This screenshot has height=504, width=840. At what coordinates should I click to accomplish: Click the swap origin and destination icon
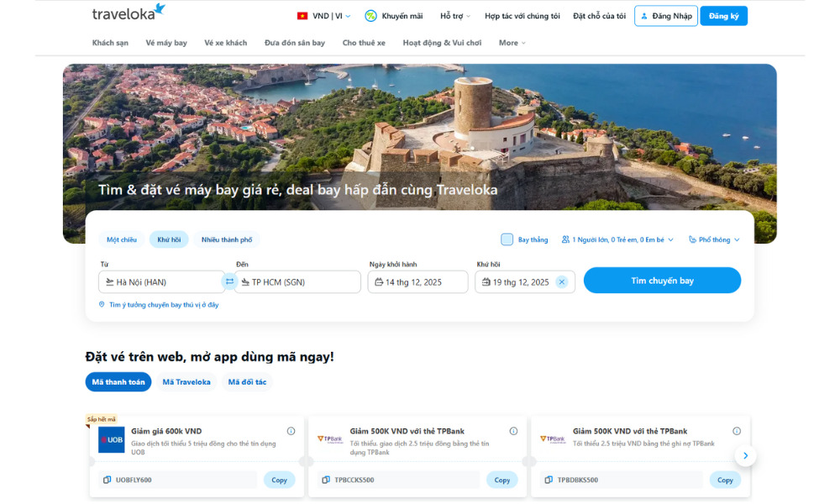230,281
